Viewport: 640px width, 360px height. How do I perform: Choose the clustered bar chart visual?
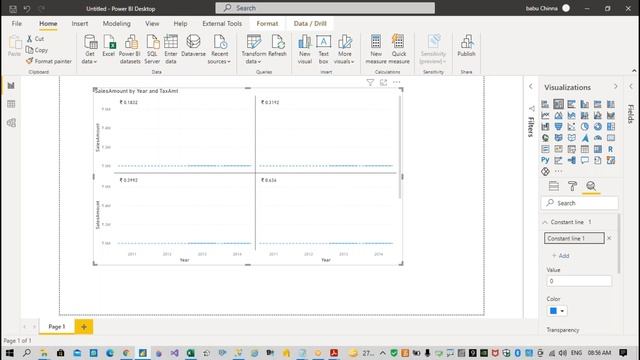click(x=571, y=104)
